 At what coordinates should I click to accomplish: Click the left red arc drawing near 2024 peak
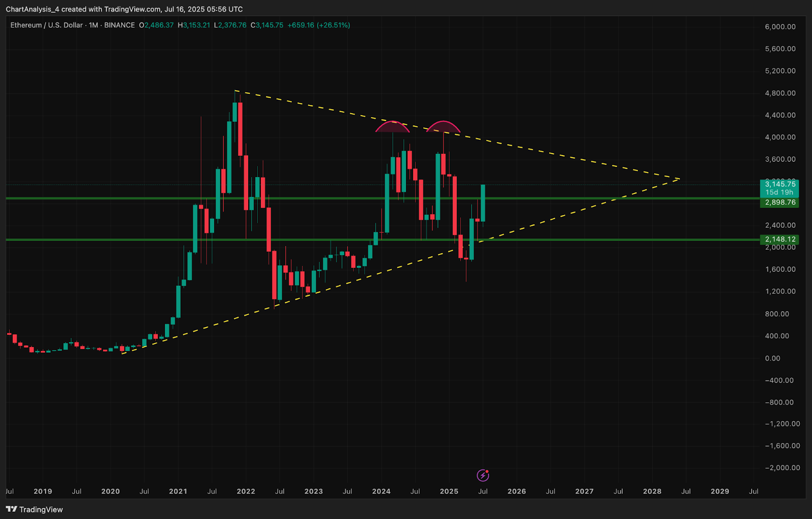pos(392,126)
